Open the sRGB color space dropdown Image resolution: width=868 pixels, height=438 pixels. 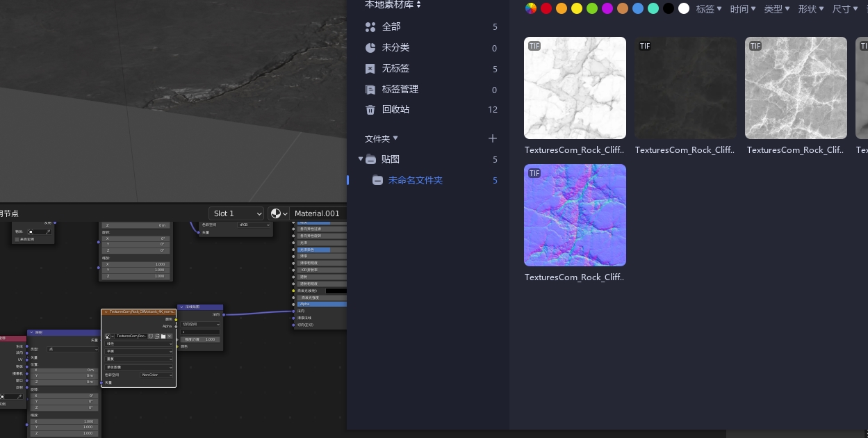coord(254,225)
